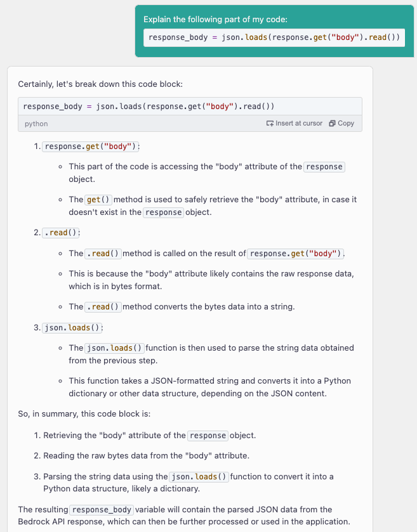This screenshot has width=417, height=532.
Task: Click the '.read()' heading of item 2
Action: point(60,233)
